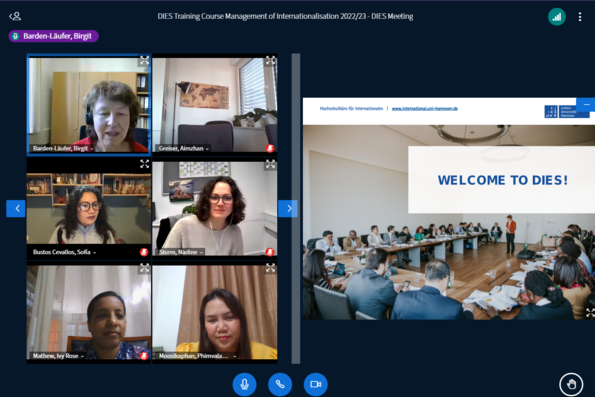This screenshot has height=397, width=595.
Task: Make Sturm, Nadine webcam fullscreen
Action: [x=270, y=164]
